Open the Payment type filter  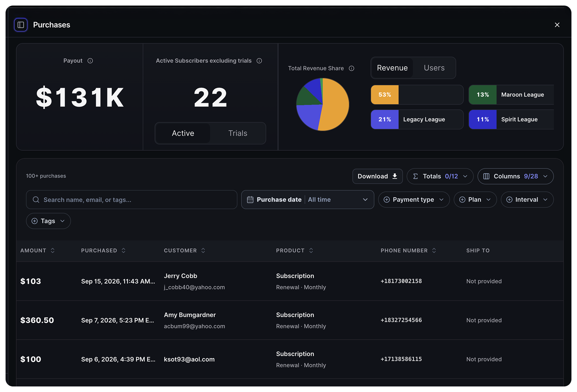[414, 200]
